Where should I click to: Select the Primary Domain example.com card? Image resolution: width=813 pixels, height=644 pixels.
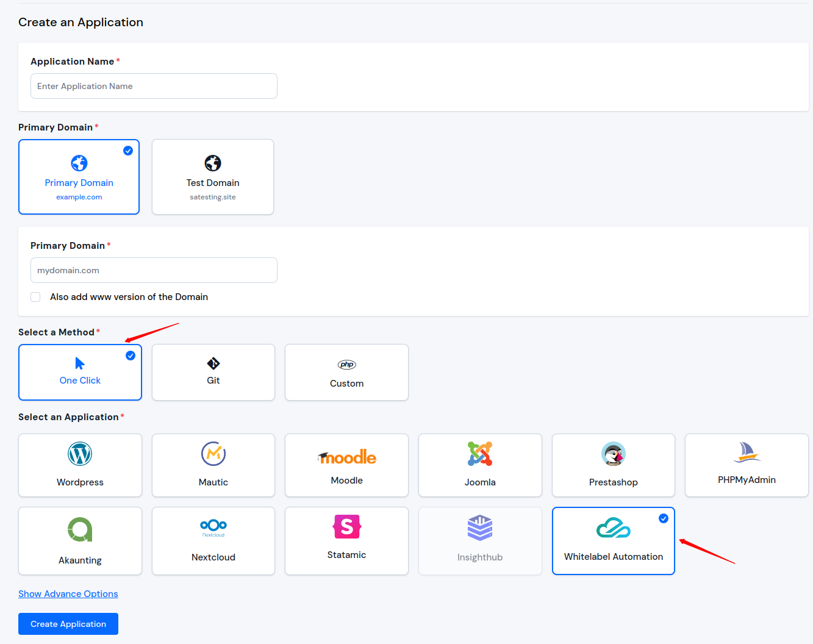pyautogui.click(x=79, y=177)
